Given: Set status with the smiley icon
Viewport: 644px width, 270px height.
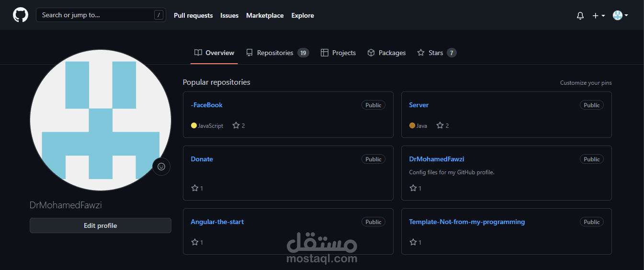Looking at the screenshot, I should point(161,167).
